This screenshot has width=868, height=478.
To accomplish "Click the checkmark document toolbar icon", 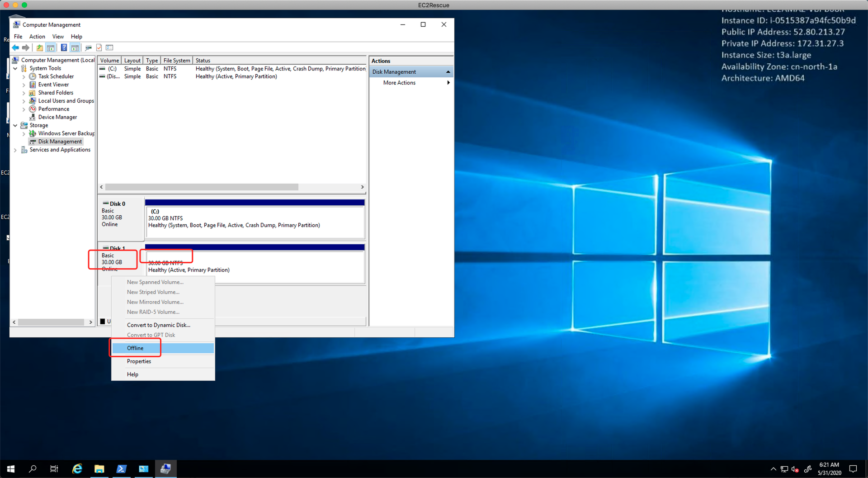I will point(99,48).
